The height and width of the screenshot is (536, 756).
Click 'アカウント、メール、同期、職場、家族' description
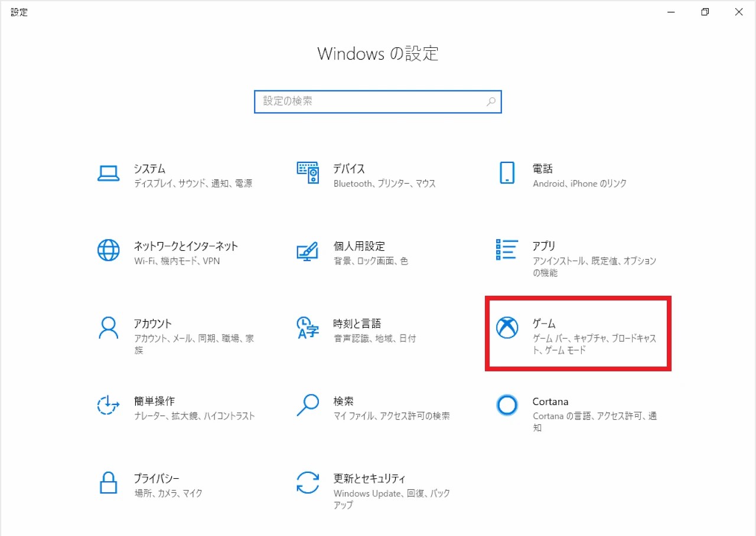tap(194, 344)
